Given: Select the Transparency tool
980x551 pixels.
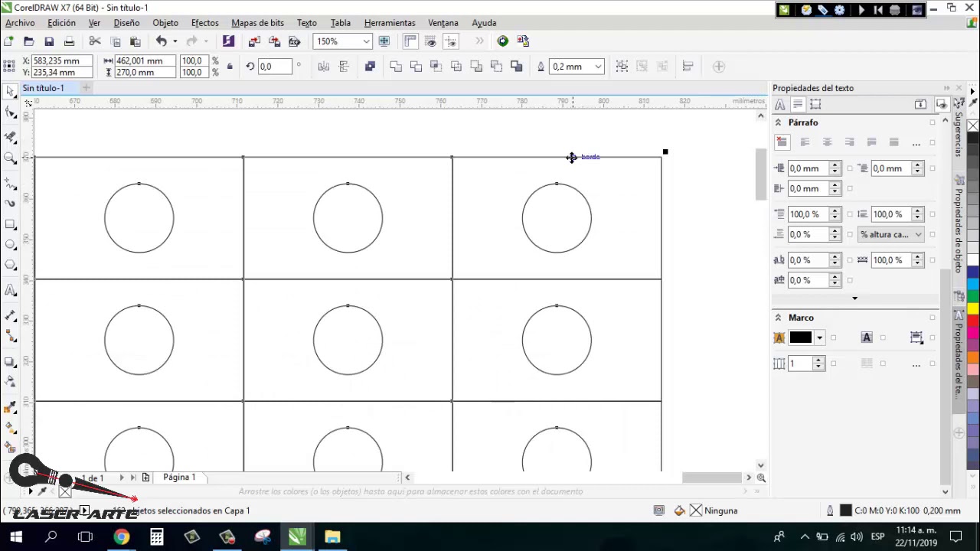Looking at the screenshot, I should tap(10, 382).
